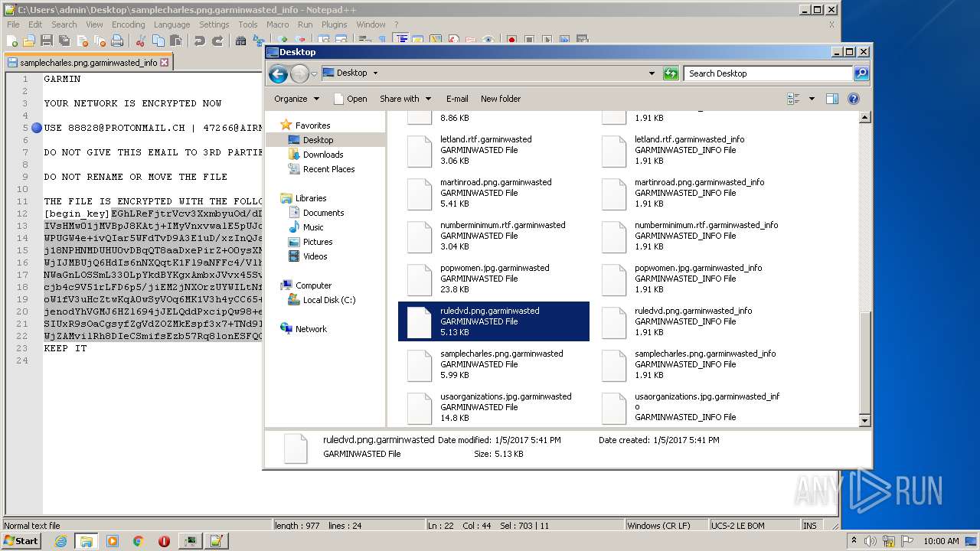Open the views options dropdown arrow
Viewport: 980px width, 551px height.
[812, 99]
